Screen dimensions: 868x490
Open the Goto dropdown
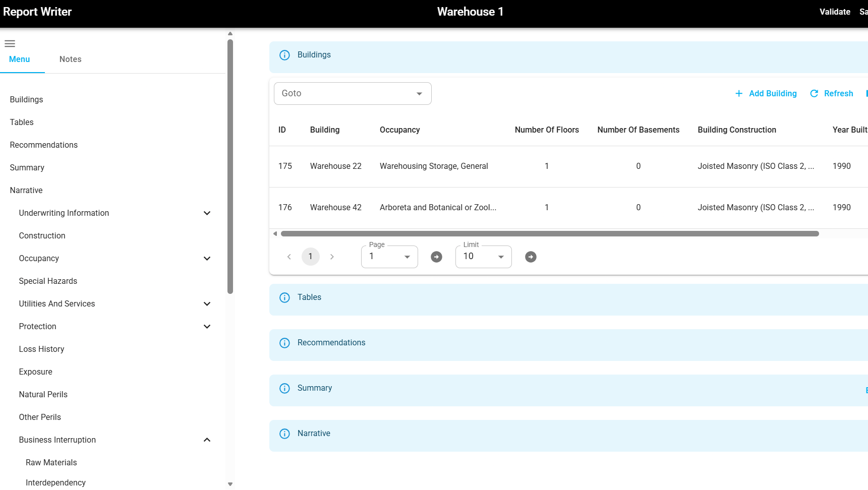click(353, 94)
